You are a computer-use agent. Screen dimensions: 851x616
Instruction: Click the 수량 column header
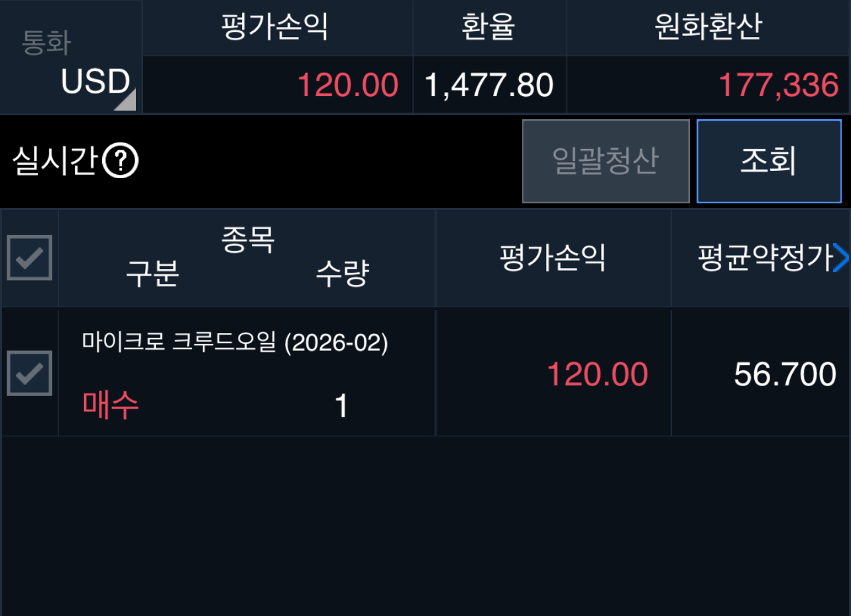click(x=341, y=274)
